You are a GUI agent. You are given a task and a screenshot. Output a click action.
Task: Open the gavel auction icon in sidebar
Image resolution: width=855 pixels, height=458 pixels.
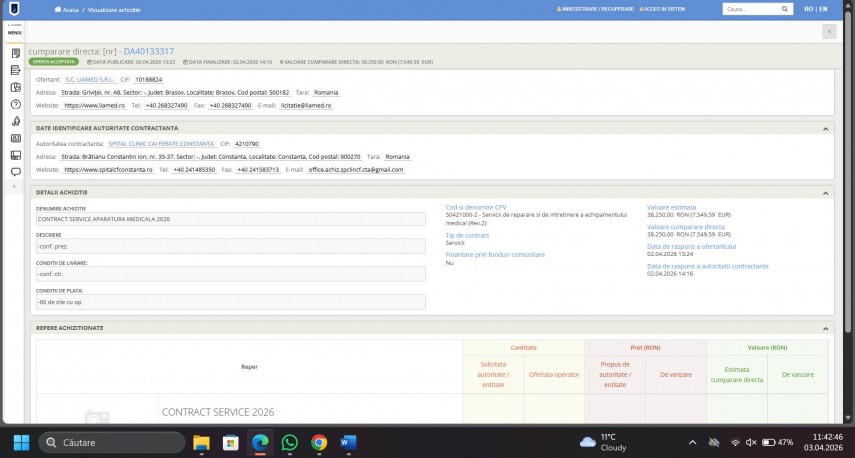pos(15,121)
